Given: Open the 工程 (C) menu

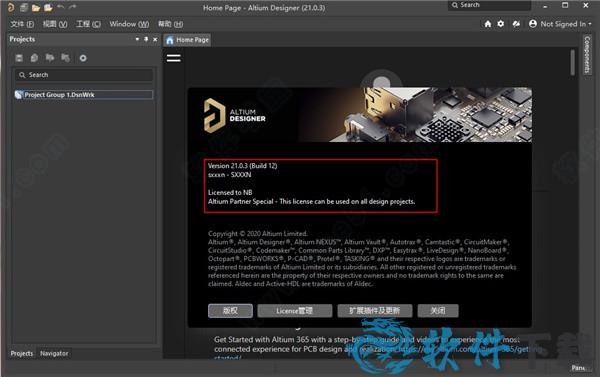Looking at the screenshot, I should [88, 24].
